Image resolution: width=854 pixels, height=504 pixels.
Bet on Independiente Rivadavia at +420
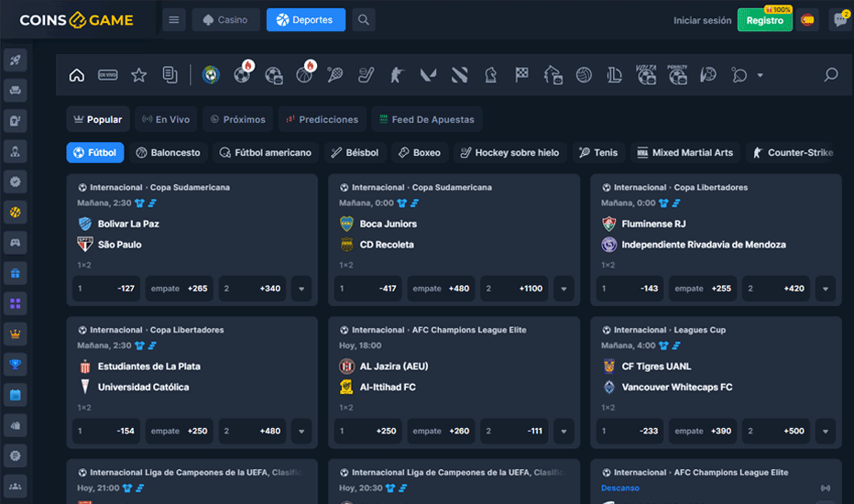776,289
